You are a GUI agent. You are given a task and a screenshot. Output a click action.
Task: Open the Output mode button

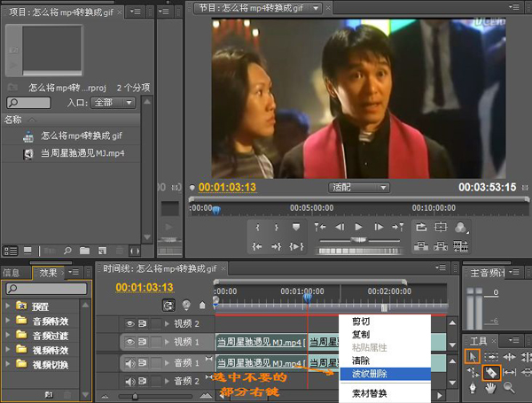click(461, 228)
